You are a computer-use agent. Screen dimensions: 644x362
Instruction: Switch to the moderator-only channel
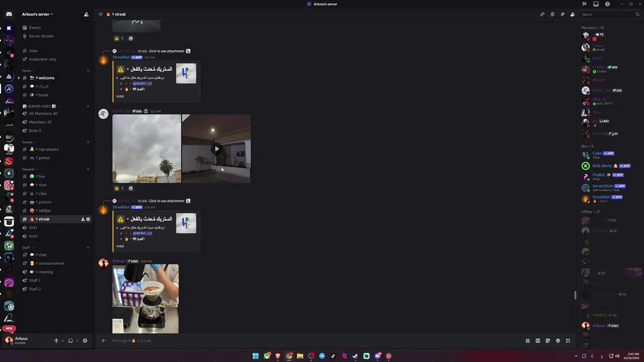pyautogui.click(x=56, y=59)
